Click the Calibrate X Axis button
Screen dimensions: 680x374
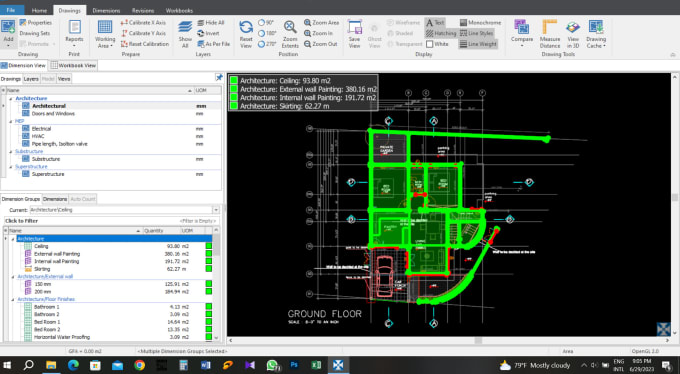click(143, 23)
